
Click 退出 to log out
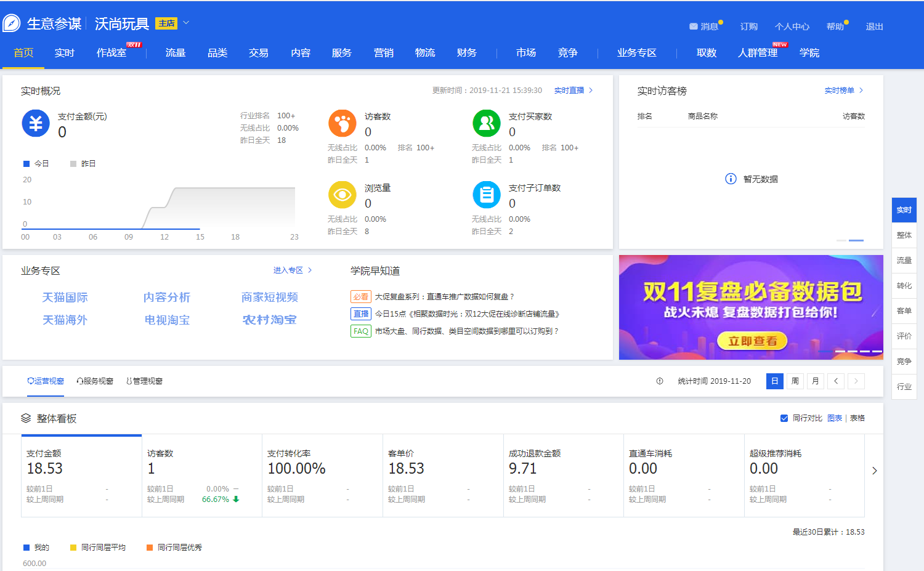coord(875,26)
